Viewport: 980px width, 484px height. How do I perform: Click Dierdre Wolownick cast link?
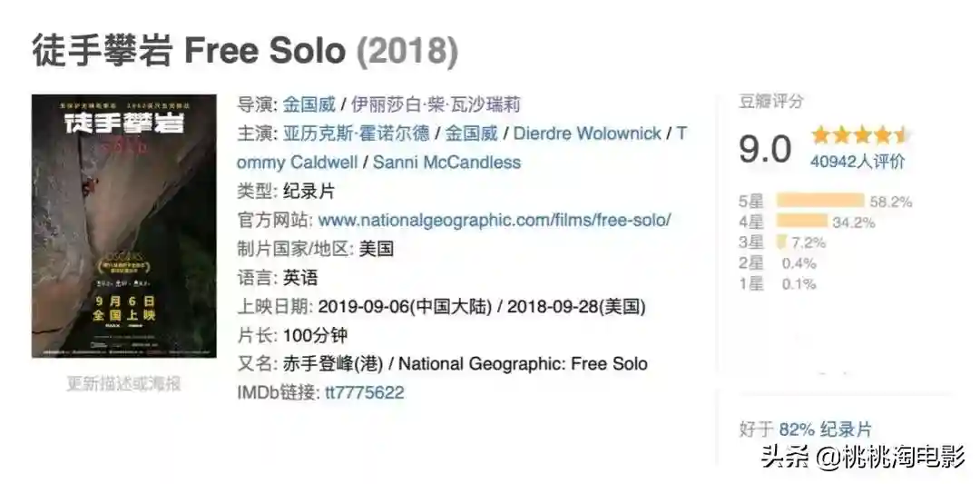[587, 133]
